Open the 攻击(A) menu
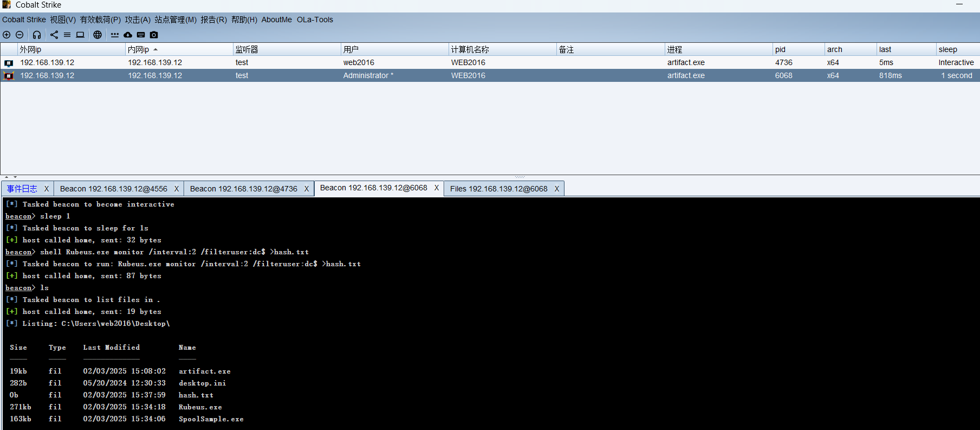Screen dimensions: 980x430 coord(138,20)
